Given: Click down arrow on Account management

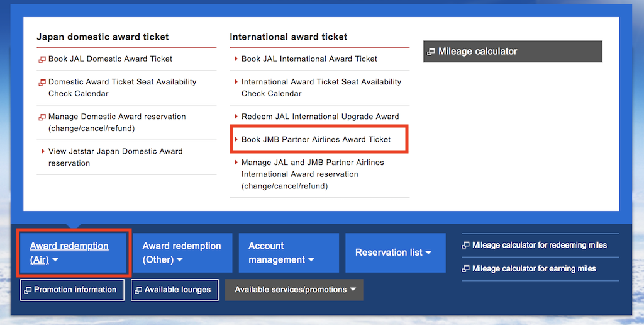Looking at the screenshot, I should pos(311,260).
